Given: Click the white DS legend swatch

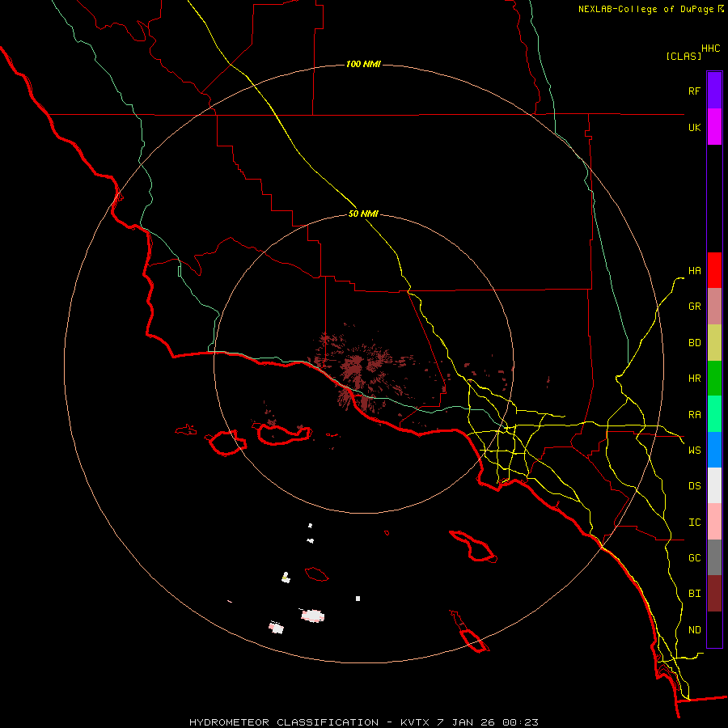Looking at the screenshot, I should tap(714, 485).
